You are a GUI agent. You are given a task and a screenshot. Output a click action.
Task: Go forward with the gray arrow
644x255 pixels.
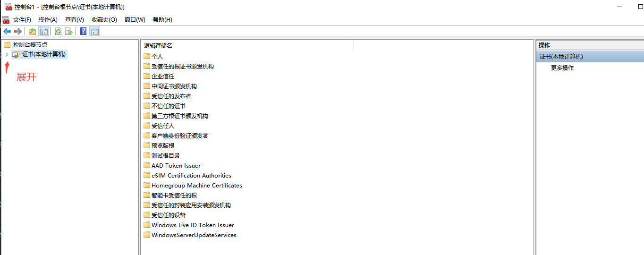(x=18, y=32)
